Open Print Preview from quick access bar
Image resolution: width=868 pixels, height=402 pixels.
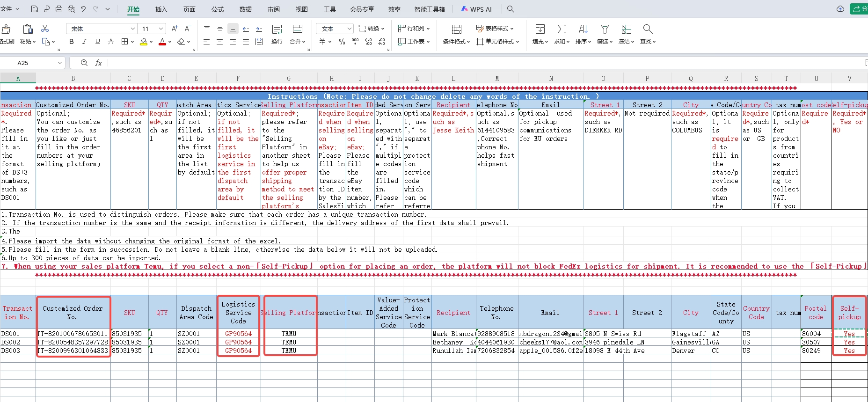point(71,9)
